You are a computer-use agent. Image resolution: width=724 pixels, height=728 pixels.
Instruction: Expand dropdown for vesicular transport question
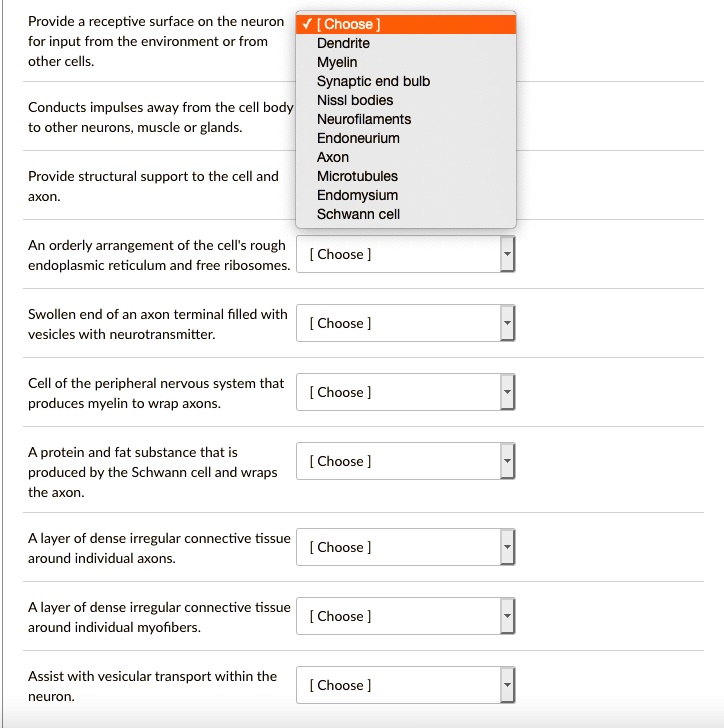[405, 685]
